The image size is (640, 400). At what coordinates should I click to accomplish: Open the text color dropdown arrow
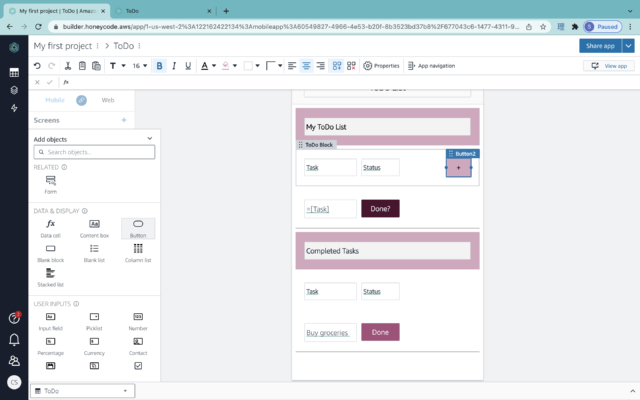(x=214, y=66)
